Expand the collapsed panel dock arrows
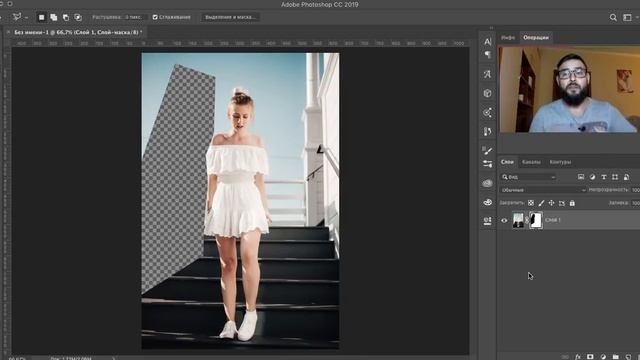This screenshot has width=640, height=360. pos(491,28)
